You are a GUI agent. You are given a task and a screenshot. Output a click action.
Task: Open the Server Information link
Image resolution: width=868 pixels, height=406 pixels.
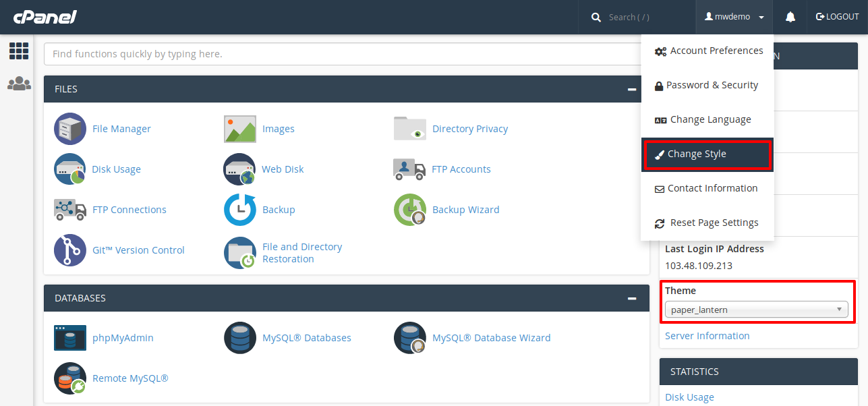(x=707, y=336)
